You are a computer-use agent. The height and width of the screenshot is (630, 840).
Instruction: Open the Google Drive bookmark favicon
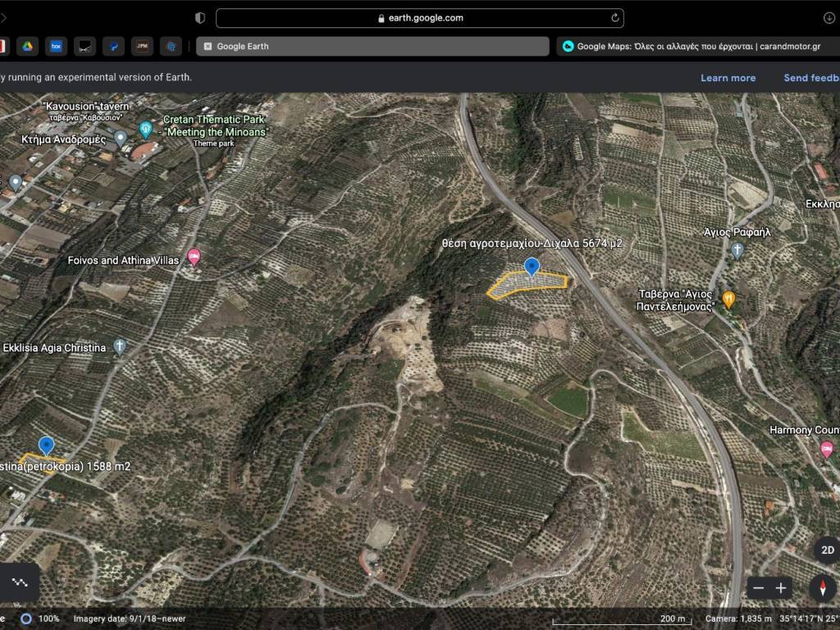[x=26, y=47]
